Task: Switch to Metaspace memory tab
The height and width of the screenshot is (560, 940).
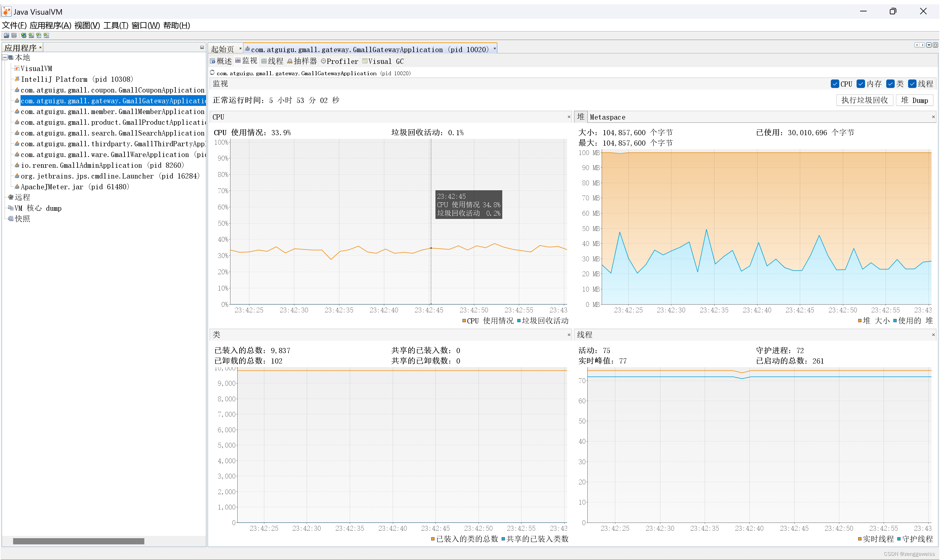Action: pos(608,117)
